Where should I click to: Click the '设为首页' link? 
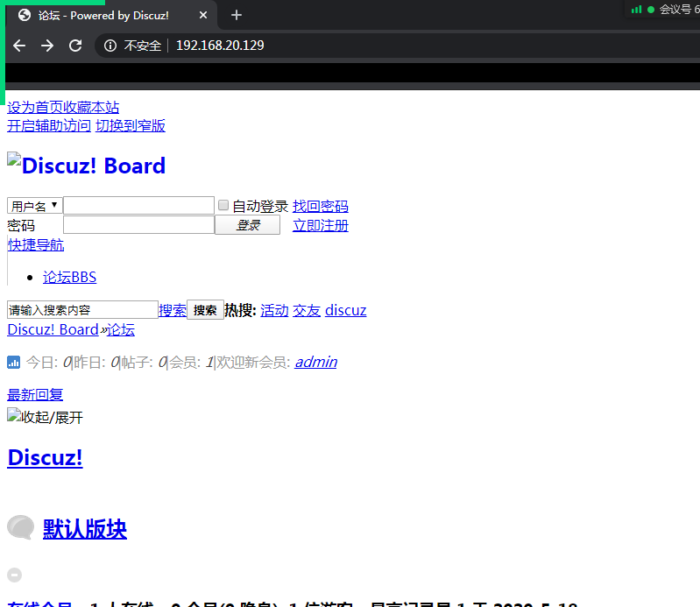coord(35,107)
